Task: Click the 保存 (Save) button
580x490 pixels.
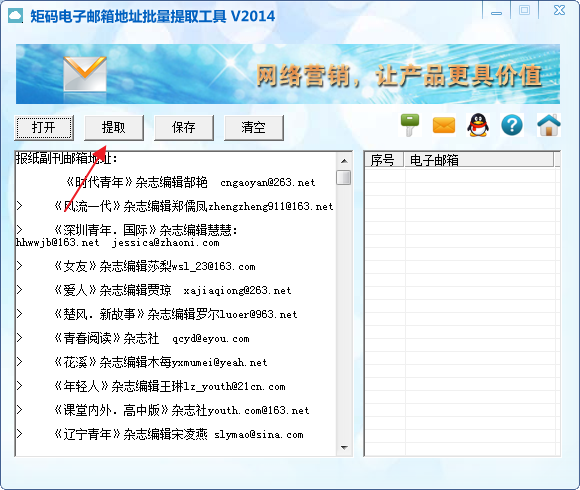Action: click(x=184, y=128)
